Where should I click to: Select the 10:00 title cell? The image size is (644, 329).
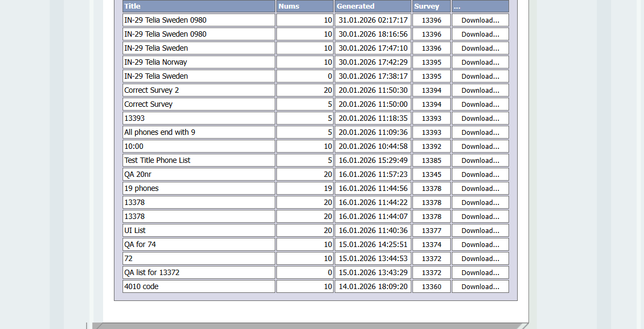(199, 147)
